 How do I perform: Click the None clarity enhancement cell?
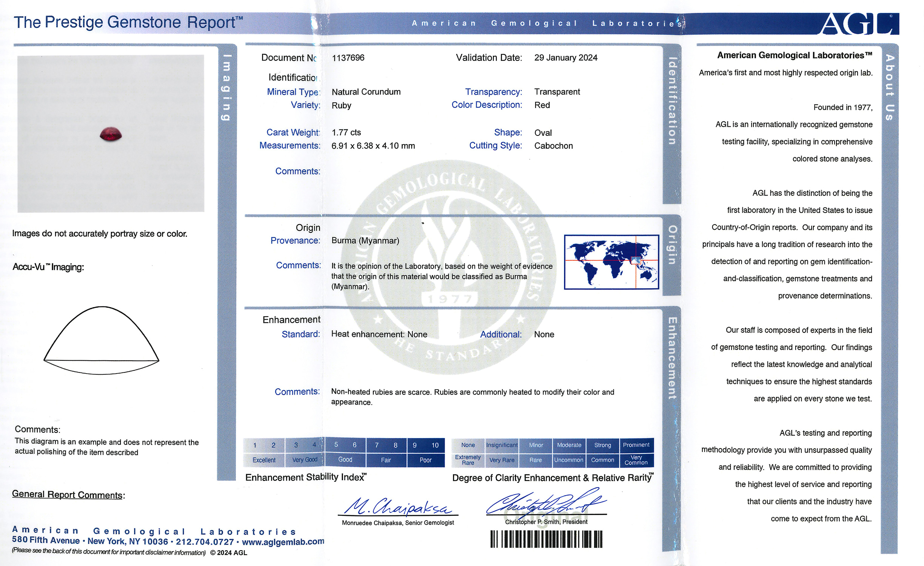click(x=468, y=445)
